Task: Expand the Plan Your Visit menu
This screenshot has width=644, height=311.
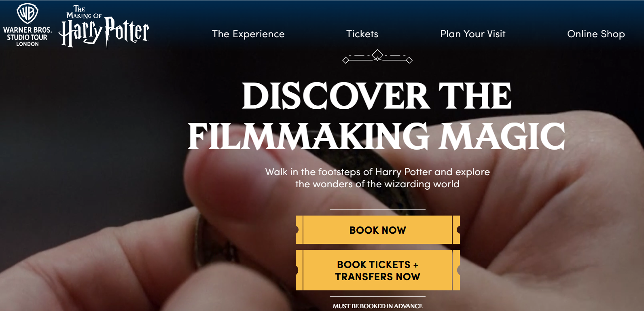Action: (x=473, y=34)
